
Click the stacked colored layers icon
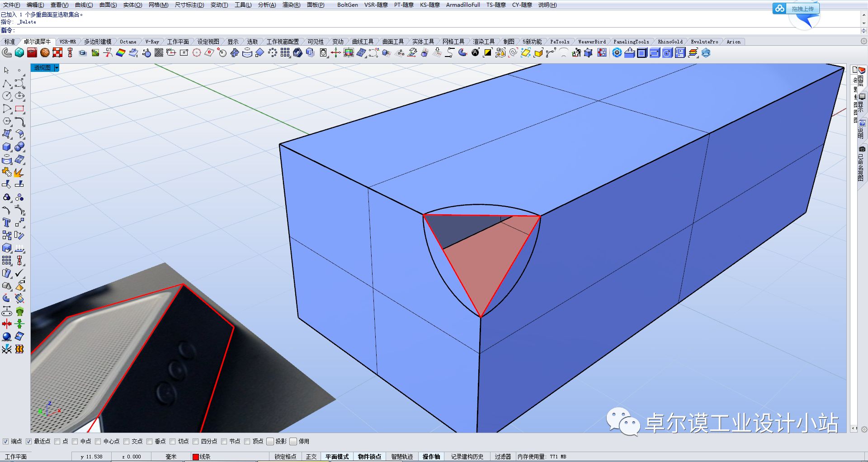693,53
